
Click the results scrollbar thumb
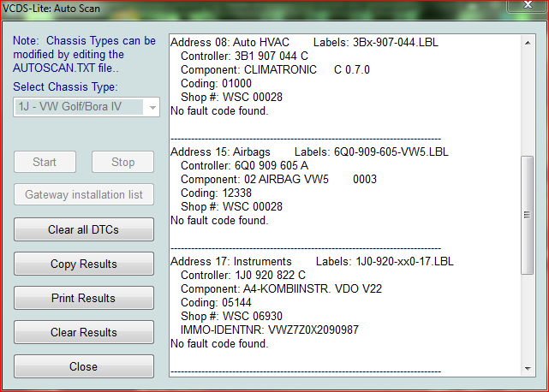(528, 215)
